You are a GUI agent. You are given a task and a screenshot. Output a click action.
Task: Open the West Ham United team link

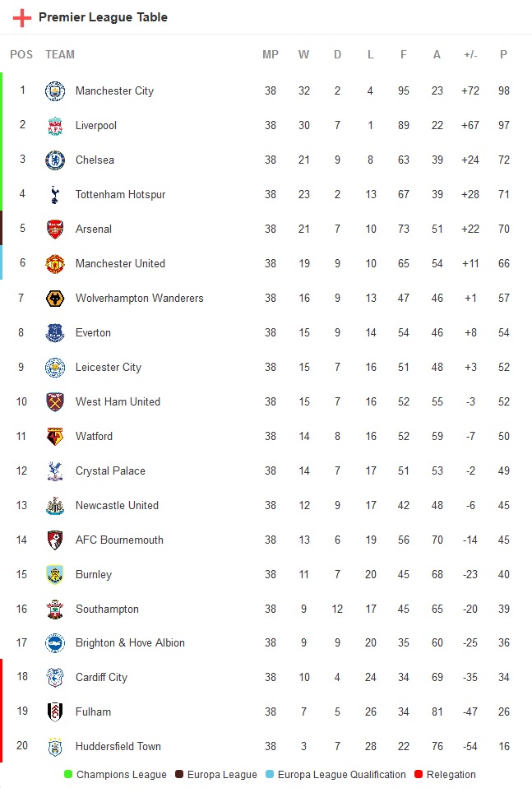[118, 402]
